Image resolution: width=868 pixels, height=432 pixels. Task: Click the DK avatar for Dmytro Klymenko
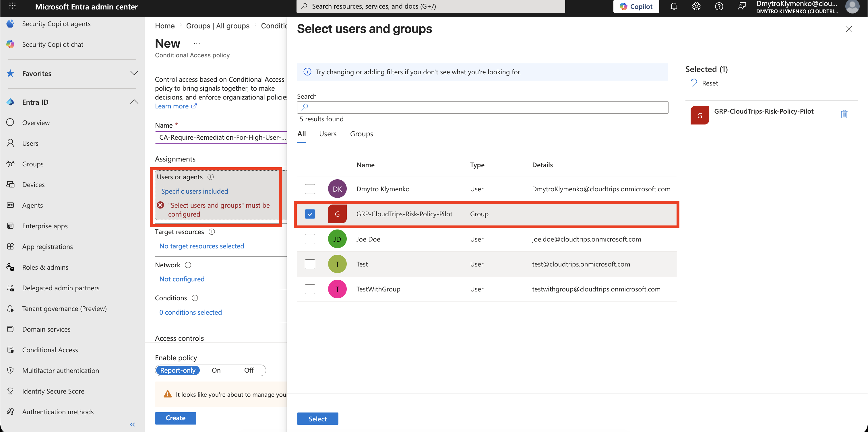click(x=337, y=189)
